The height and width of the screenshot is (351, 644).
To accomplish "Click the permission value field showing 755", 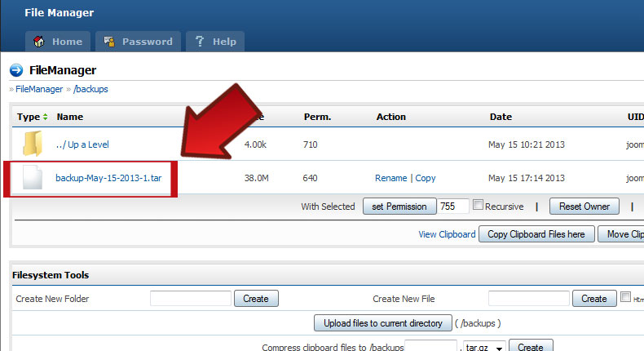I will [453, 207].
